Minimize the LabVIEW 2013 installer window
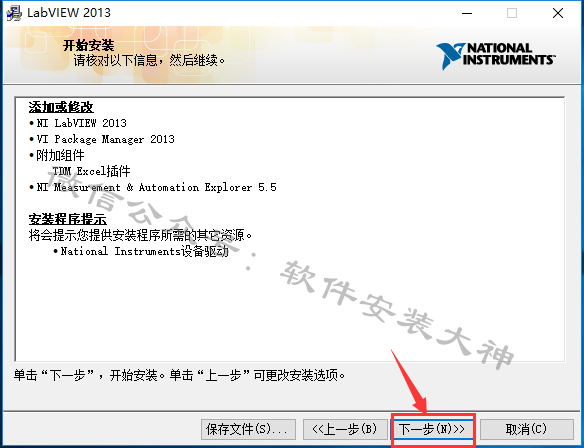 click(467, 13)
